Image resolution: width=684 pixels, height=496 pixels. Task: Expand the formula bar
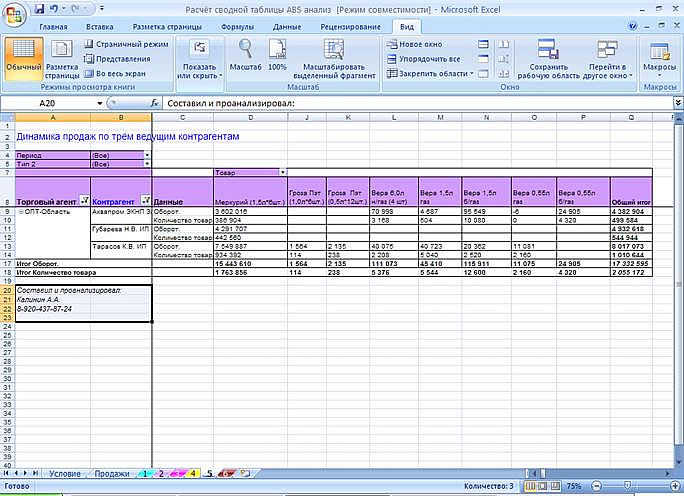point(678,103)
